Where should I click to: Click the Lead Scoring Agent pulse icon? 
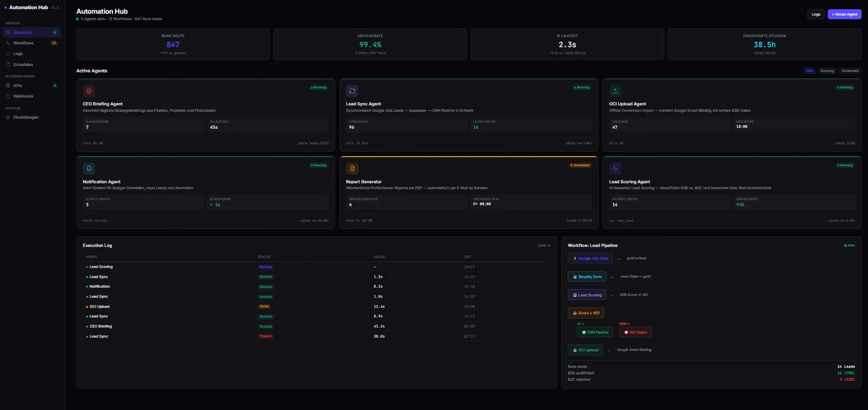[615, 168]
